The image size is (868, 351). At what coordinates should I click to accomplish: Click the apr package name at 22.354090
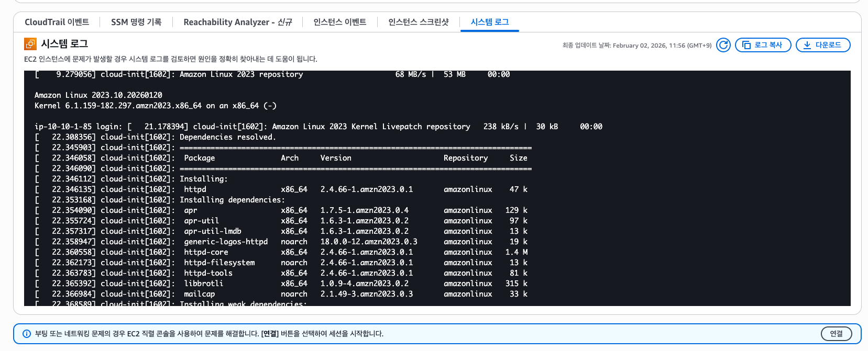tap(191, 210)
